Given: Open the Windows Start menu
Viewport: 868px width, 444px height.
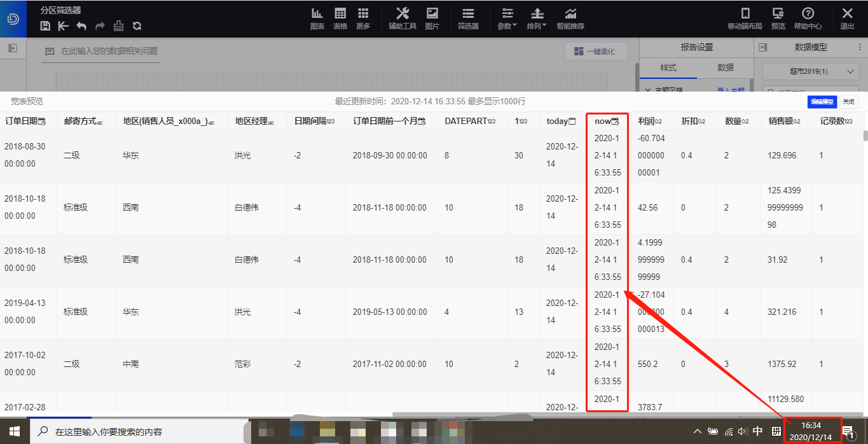Looking at the screenshot, I should click(x=15, y=431).
